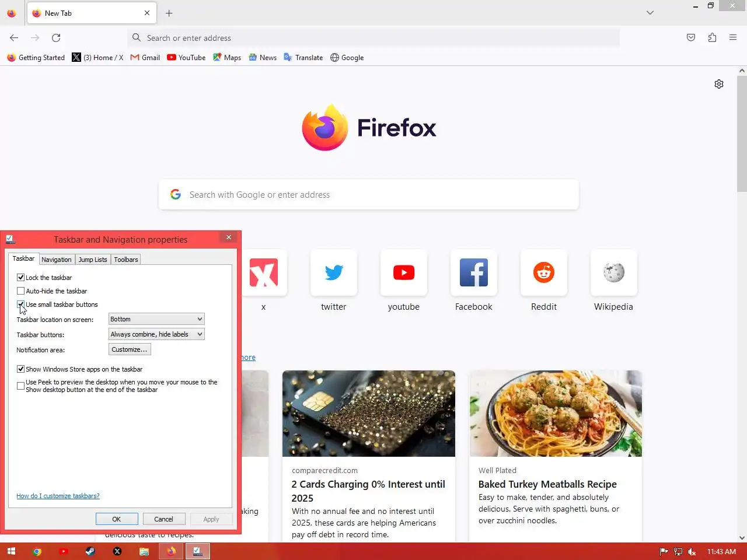Open the List all tabs chevron

[x=650, y=13]
